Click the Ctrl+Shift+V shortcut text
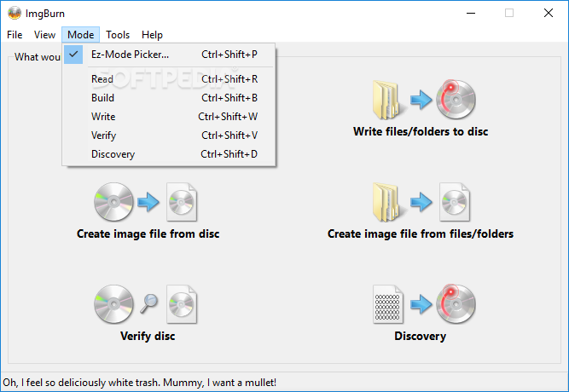Image resolution: width=569 pixels, height=392 pixels. pos(229,135)
